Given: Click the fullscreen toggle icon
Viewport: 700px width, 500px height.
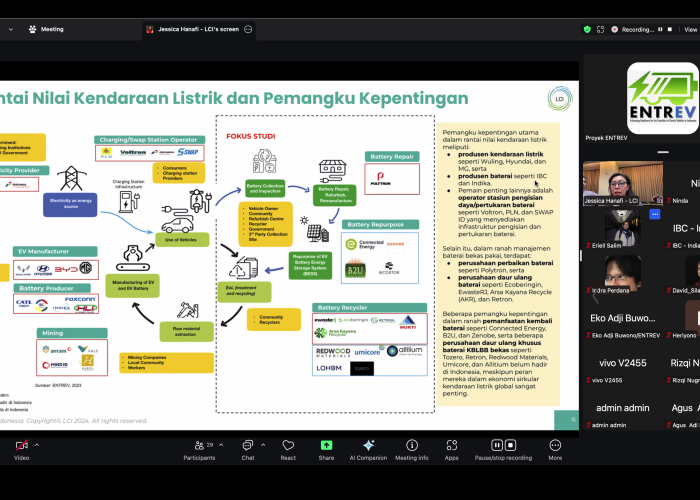Looking at the screenshot, I should 600,29.
